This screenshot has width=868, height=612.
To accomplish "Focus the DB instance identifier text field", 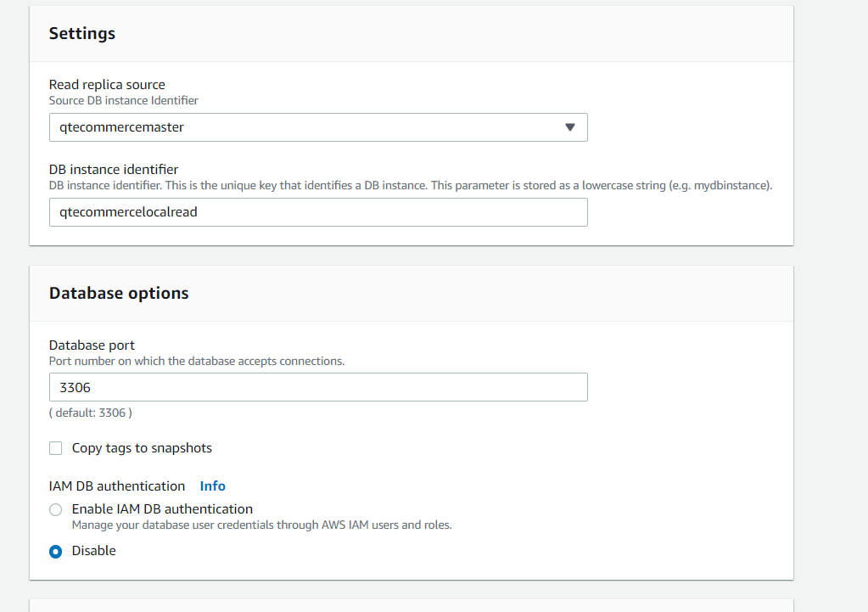I will (x=318, y=212).
